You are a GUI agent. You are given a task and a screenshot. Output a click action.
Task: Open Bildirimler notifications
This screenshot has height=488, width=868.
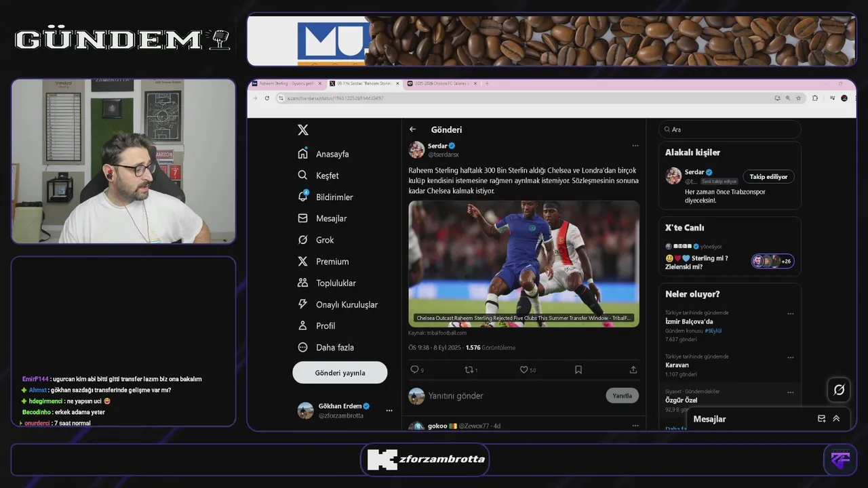tap(325, 197)
